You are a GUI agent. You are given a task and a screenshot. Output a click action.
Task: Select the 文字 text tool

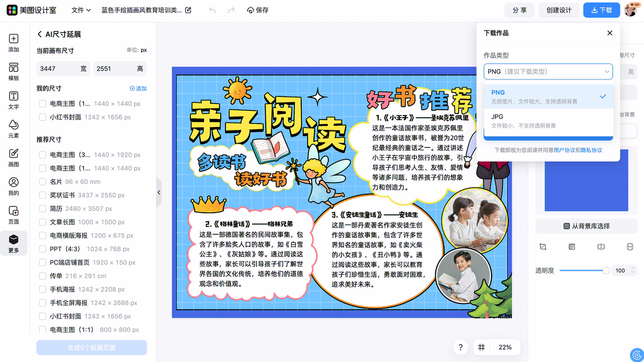coord(14,101)
